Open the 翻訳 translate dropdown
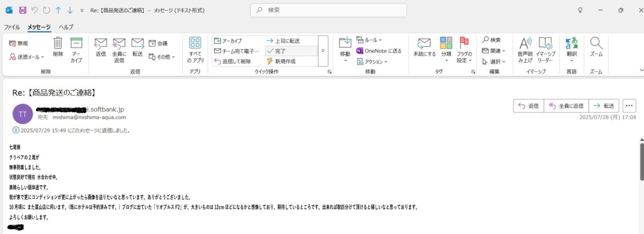The height and width of the screenshot is (234, 644). point(571,50)
